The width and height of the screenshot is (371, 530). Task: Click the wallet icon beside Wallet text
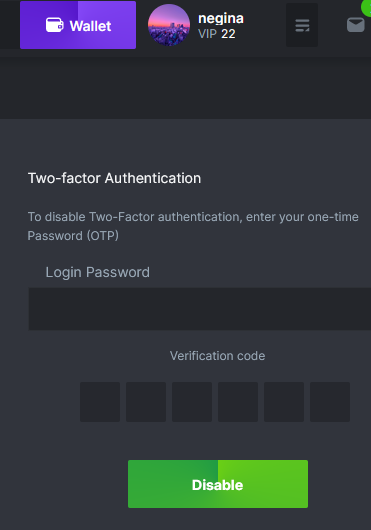point(54,25)
